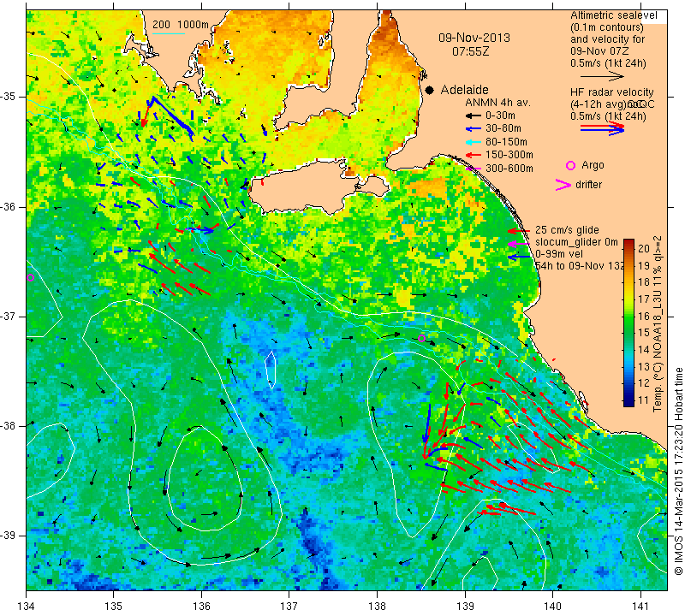This screenshot has height=616, width=685.
Task: Click the Argo legend label
Action: [x=593, y=165]
